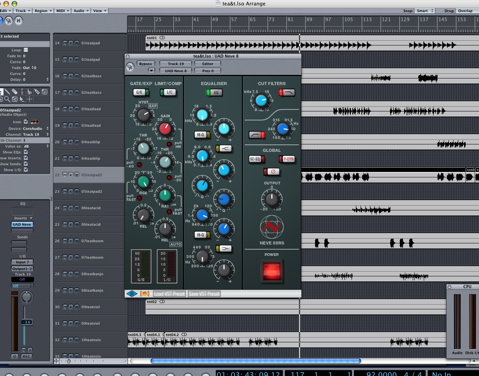Click the Bypass button
Viewport: 479px width, 376px height.
point(145,63)
